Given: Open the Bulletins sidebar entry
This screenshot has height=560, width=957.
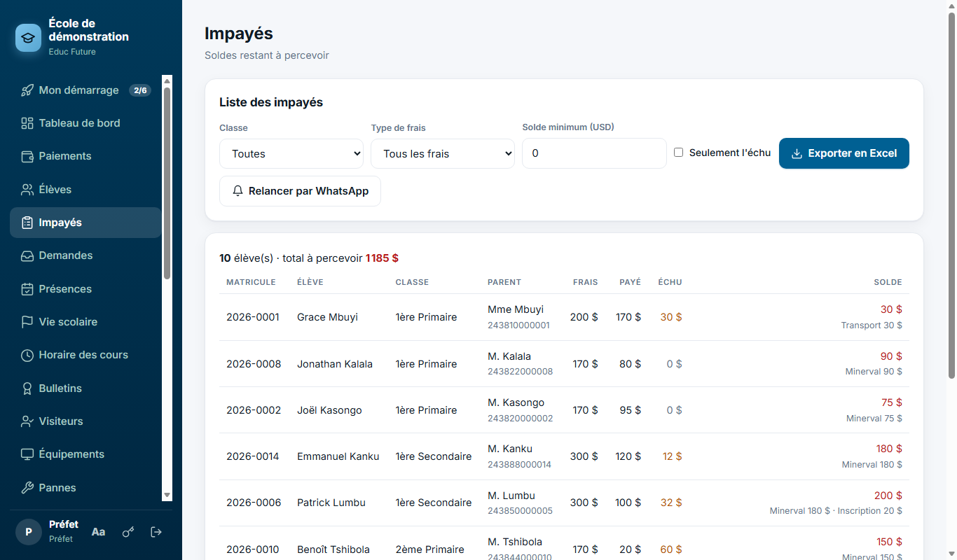Looking at the screenshot, I should click(x=85, y=388).
